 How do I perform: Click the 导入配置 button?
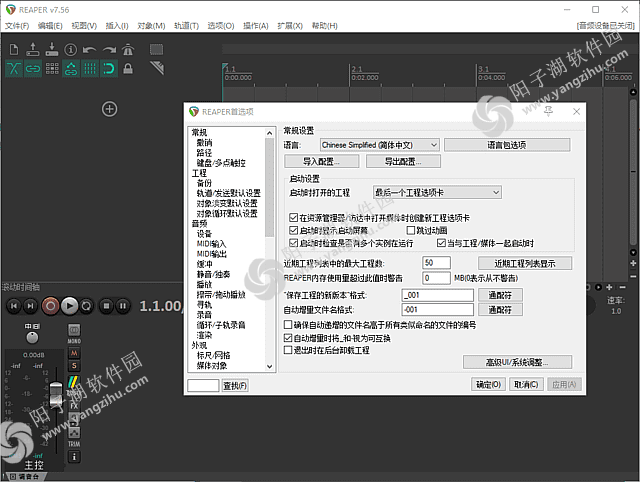tap(322, 161)
